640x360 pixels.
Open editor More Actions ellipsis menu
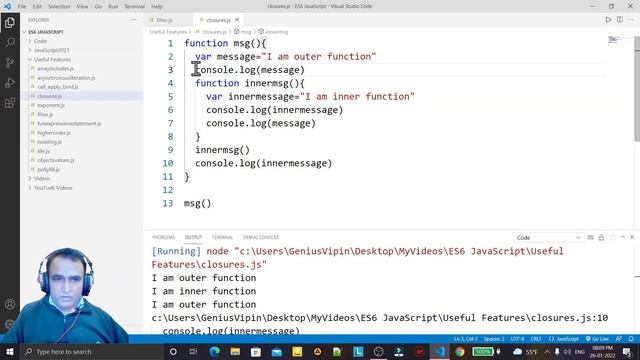click(631, 20)
